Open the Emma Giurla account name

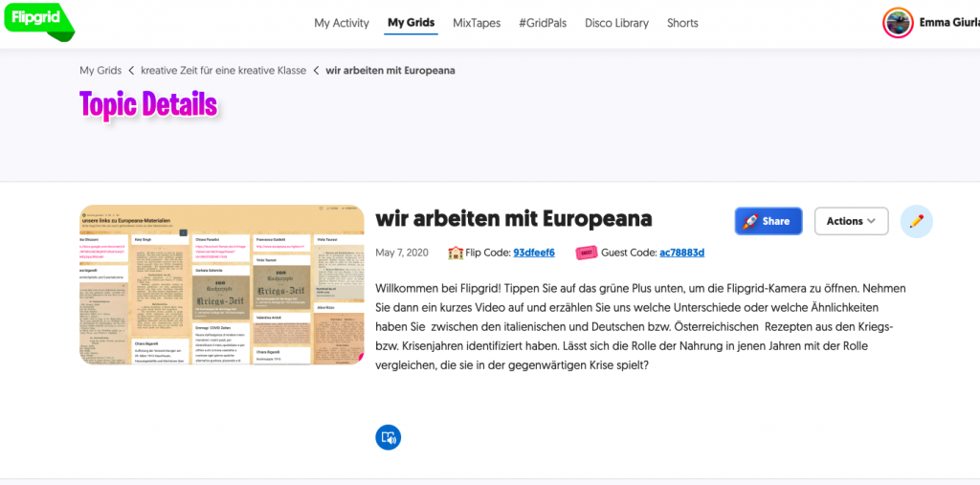click(x=948, y=23)
